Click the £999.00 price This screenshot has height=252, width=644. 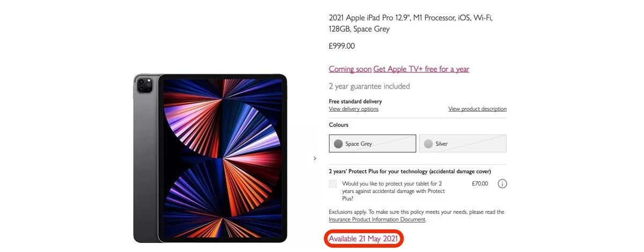pyautogui.click(x=342, y=46)
